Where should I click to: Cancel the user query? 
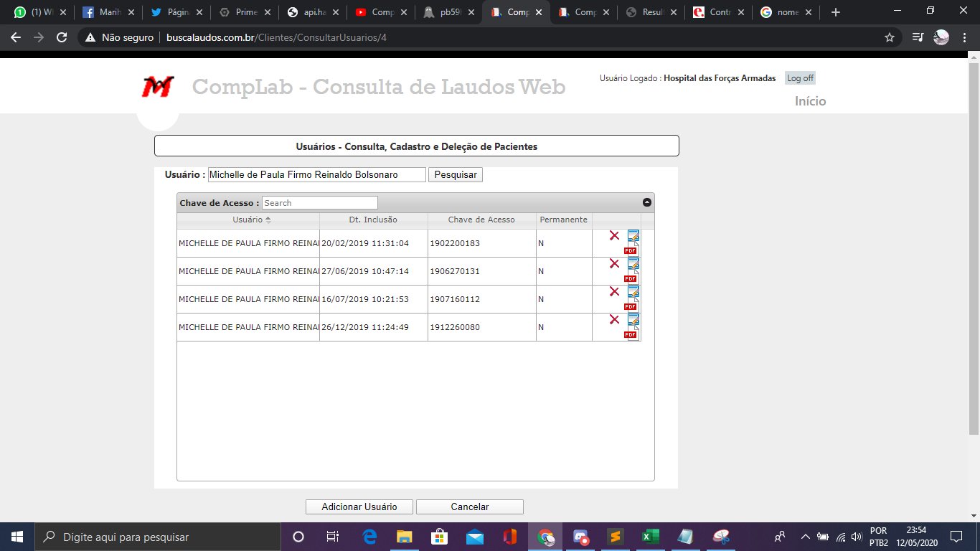(x=470, y=507)
